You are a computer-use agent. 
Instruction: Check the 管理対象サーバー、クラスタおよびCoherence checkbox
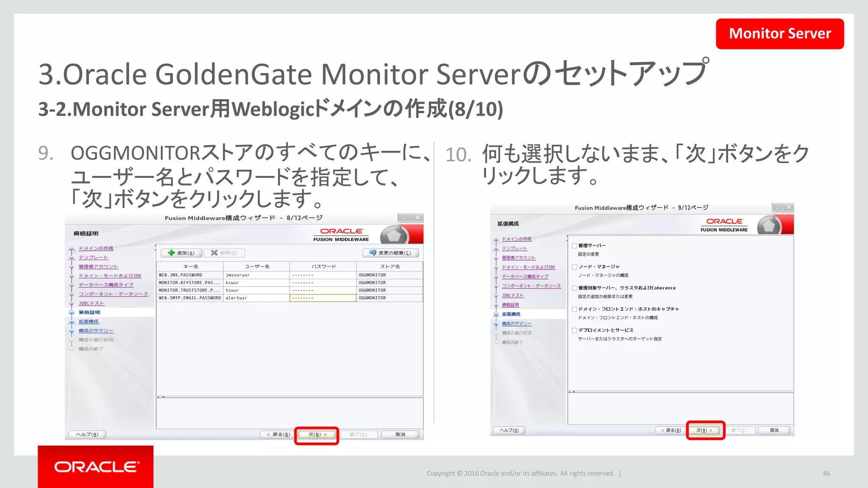click(x=574, y=288)
